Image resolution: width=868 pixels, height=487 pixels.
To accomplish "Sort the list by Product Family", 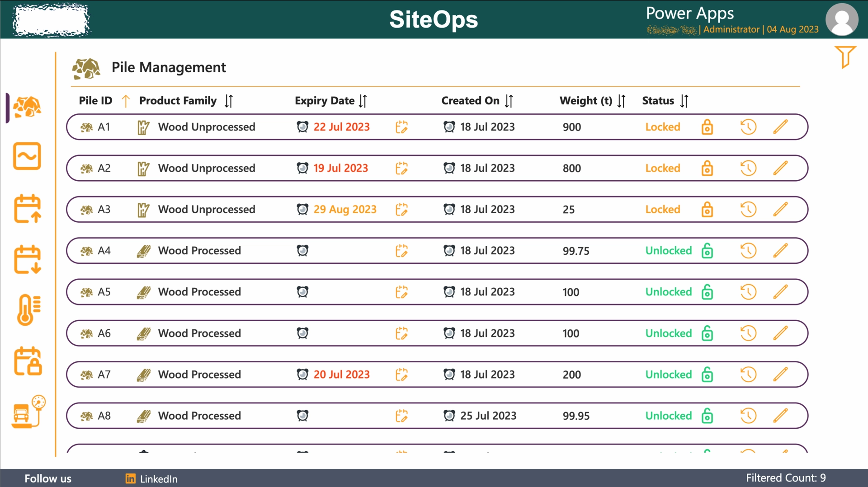I will [229, 101].
